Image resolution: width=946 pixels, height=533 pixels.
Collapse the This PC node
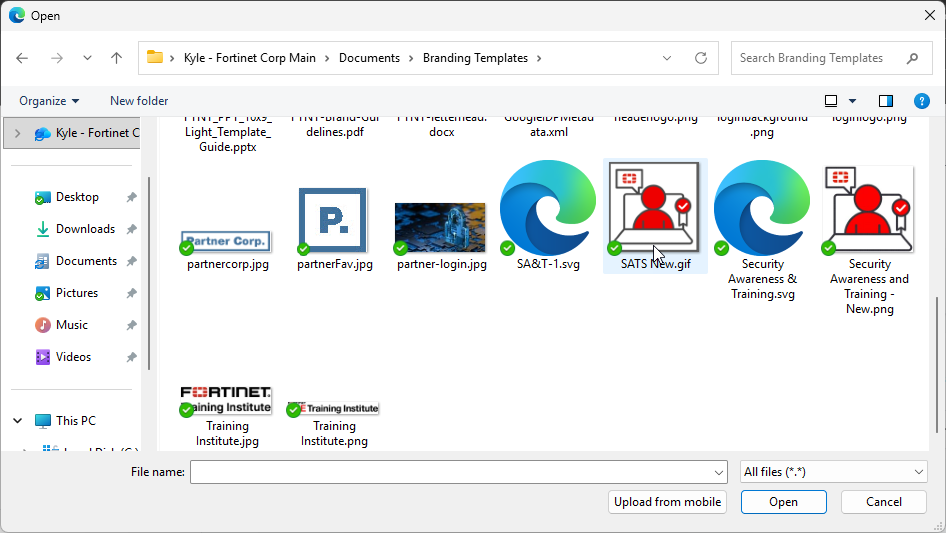click(x=17, y=421)
